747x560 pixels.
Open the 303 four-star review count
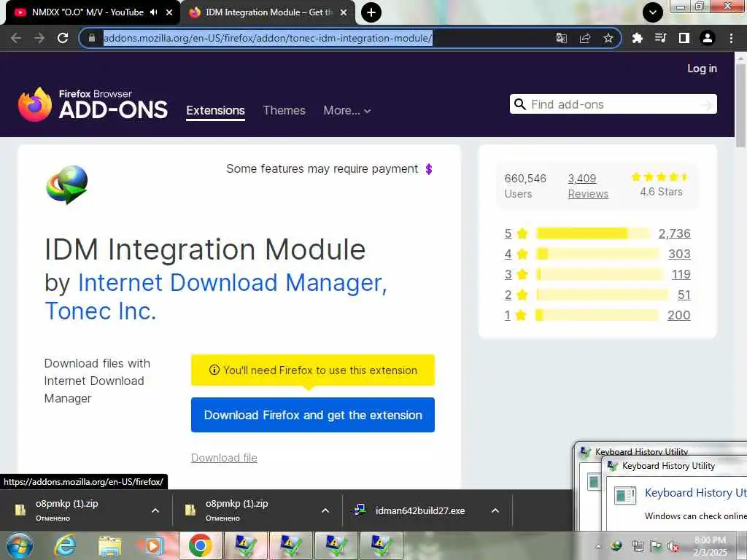click(x=679, y=254)
